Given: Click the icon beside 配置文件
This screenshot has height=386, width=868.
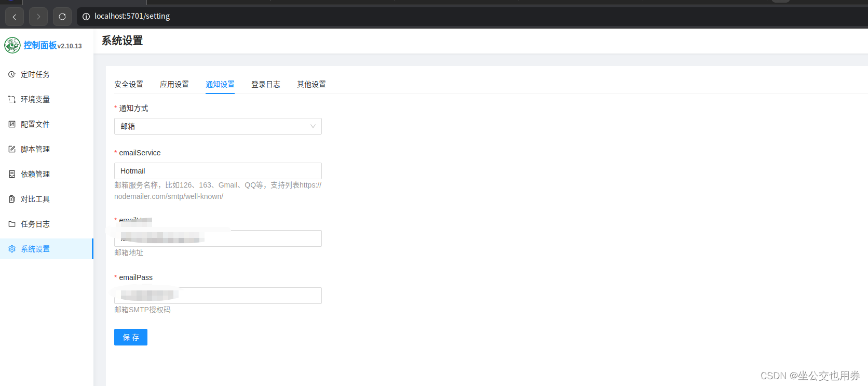Looking at the screenshot, I should click(x=12, y=124).
